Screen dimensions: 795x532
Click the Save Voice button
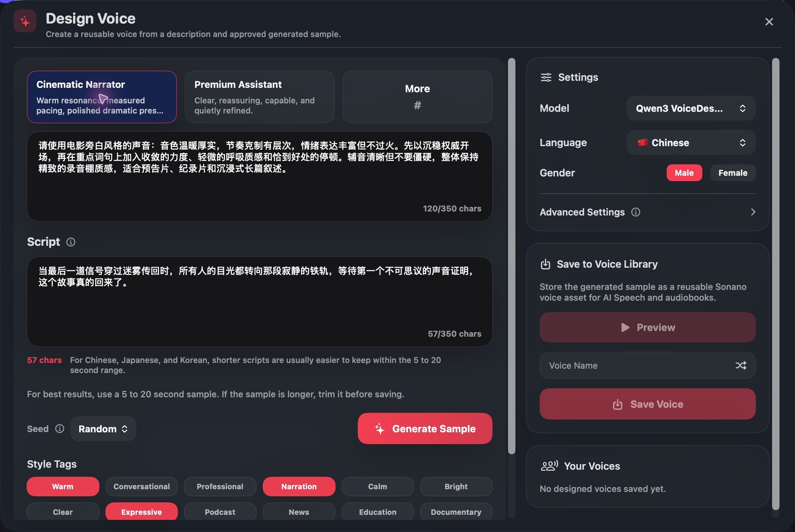point(647,404)
